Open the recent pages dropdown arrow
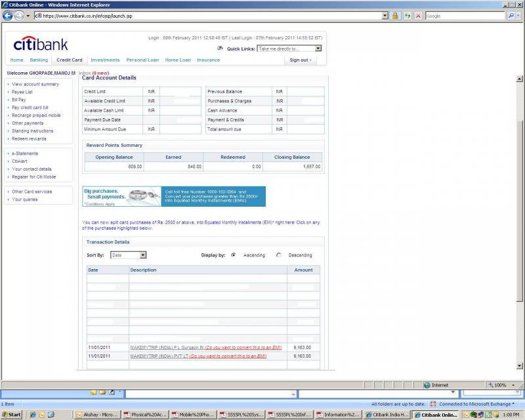 pos(28,15)
